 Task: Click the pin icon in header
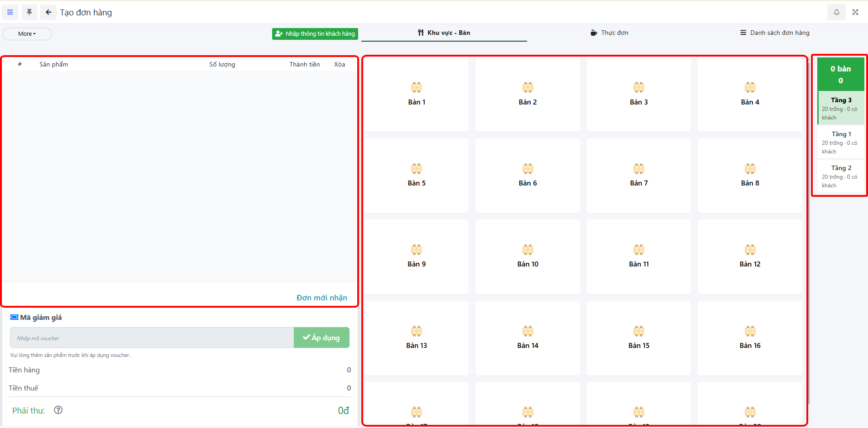tap(29, 12)
